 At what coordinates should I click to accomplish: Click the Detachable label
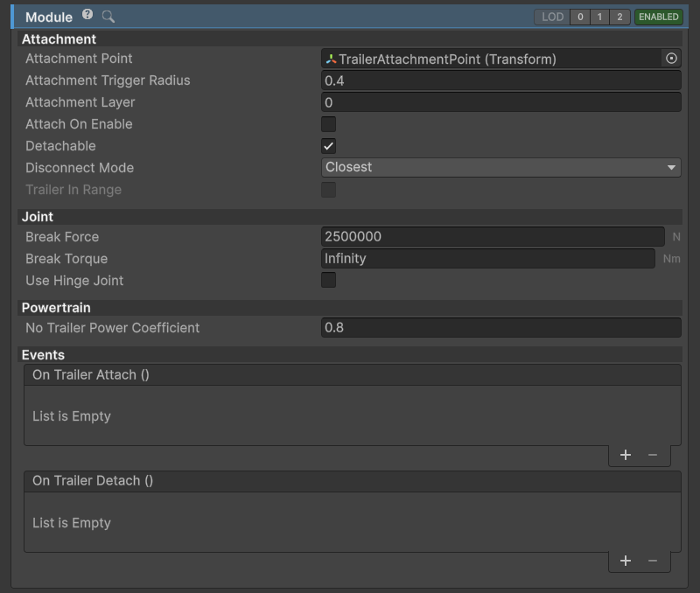click(x=60, y=146)
